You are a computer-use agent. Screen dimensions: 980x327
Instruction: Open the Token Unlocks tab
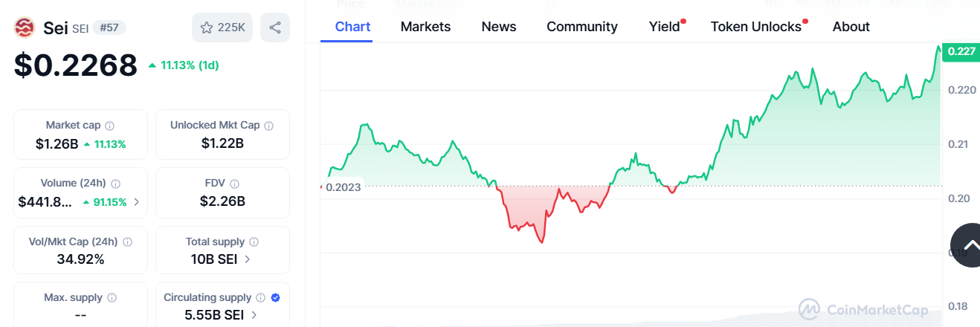(x=756, y=27)
